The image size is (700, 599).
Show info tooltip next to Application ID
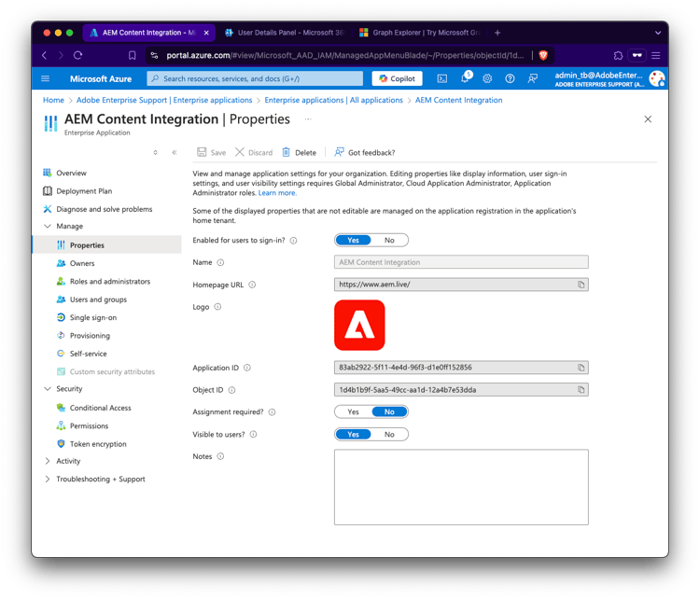point(247,368)
